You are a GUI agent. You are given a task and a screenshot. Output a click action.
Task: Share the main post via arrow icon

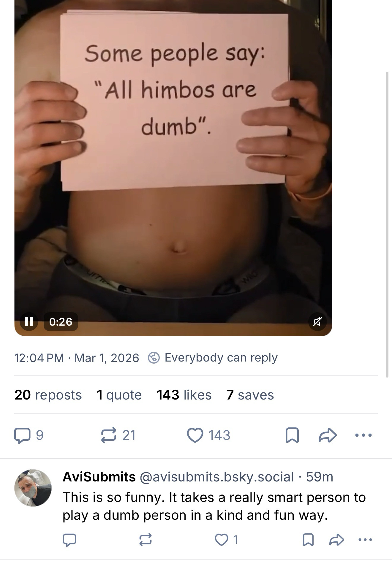click(x=328, y=435)
